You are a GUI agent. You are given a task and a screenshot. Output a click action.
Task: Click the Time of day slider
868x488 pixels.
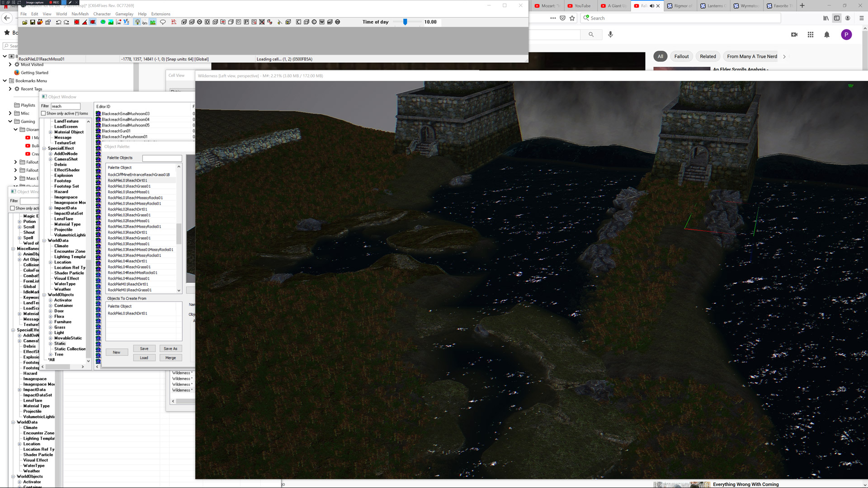405,22
